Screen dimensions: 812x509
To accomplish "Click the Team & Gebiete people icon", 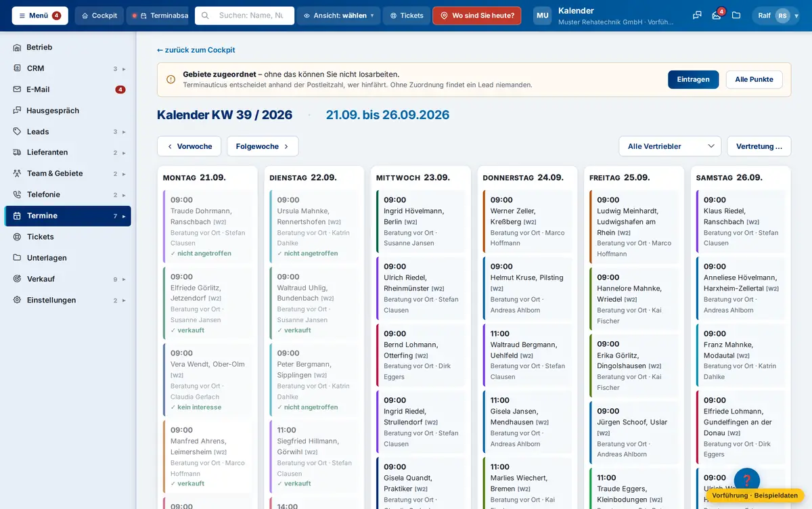I will tap(17, 173).
